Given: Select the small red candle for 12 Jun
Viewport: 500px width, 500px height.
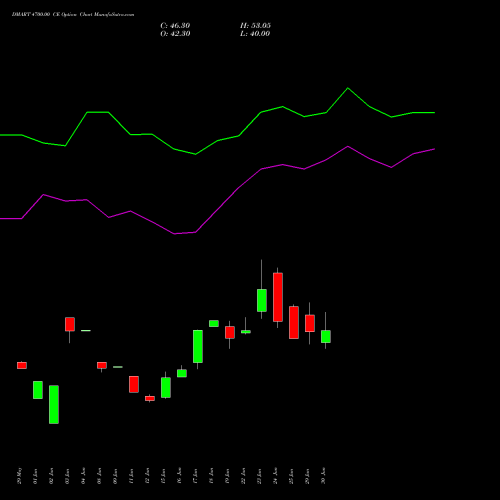Looking at the screenshot, I should (150, 398).
